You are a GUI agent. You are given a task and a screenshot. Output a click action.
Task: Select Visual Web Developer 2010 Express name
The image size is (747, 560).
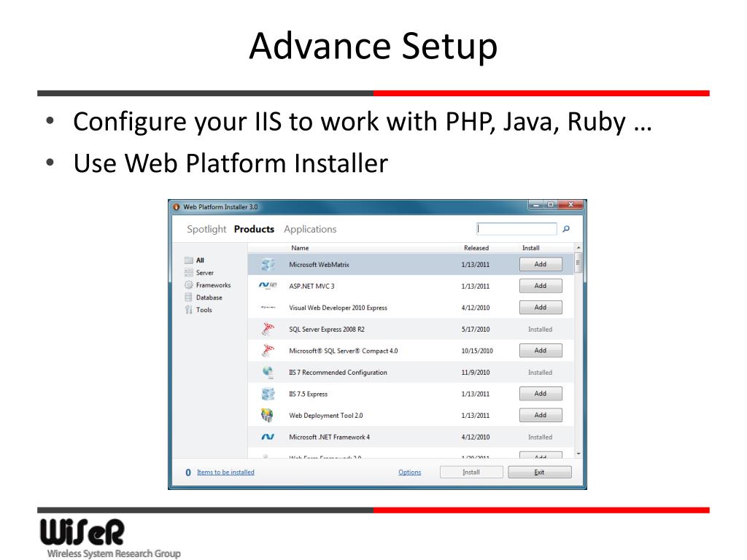click(338, 308)
